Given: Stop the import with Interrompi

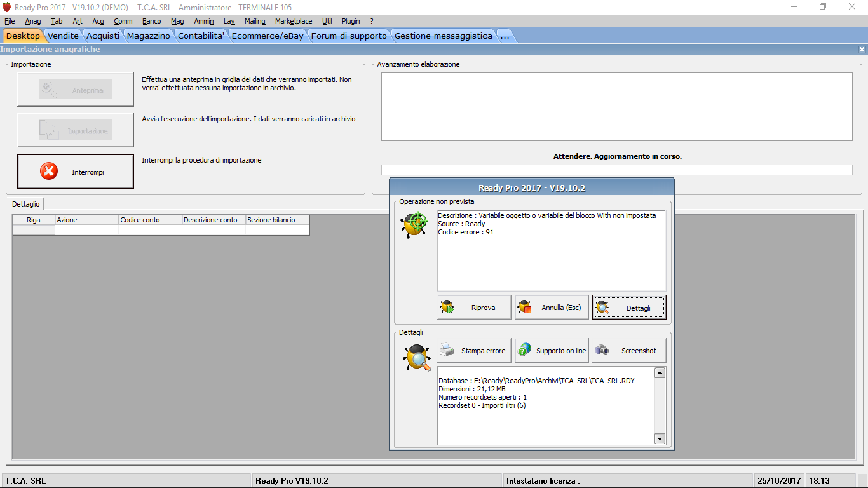Looking at the screenshot, I should click(x=76, y=172).
